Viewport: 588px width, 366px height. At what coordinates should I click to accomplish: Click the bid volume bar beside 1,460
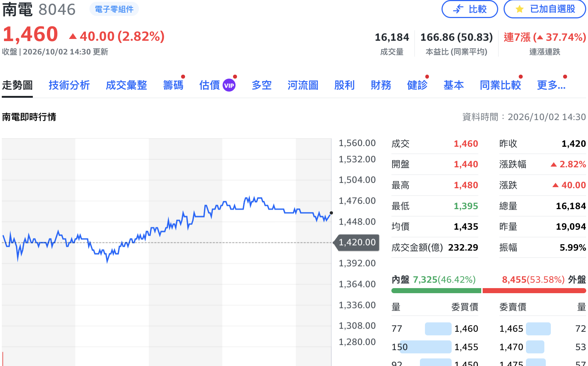(x=438, y=329)
